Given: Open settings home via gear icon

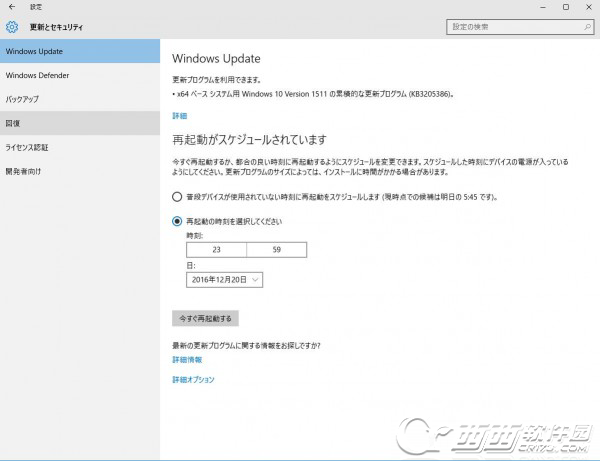Looking at the screenshot, I should pyautogui.click(x=12, y=27).
